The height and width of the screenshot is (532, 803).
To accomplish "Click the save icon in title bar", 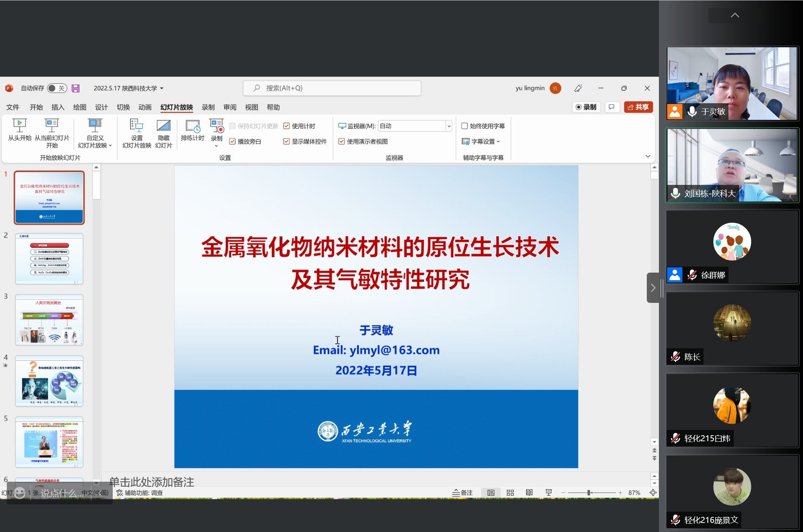I will (76, 88).
